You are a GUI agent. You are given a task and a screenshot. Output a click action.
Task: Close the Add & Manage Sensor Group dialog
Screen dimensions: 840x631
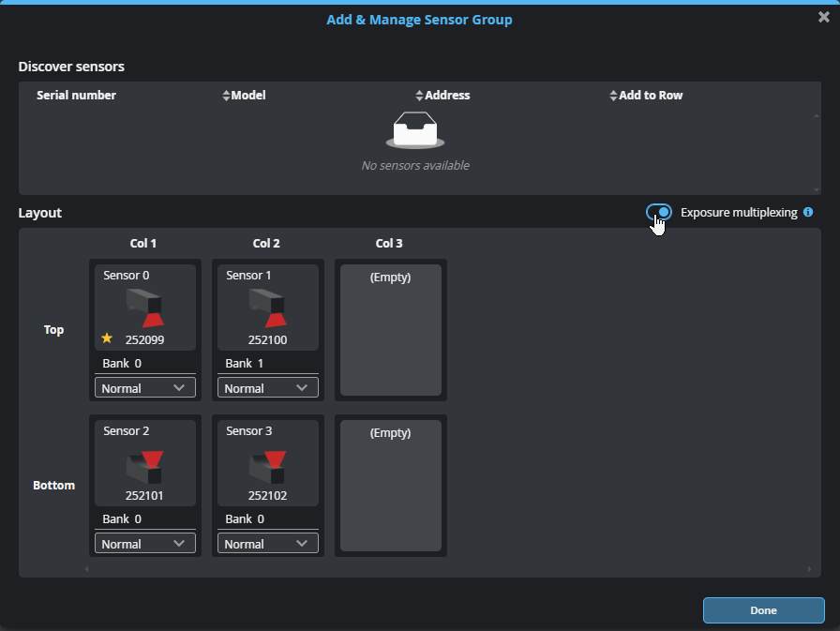[823, 17]
